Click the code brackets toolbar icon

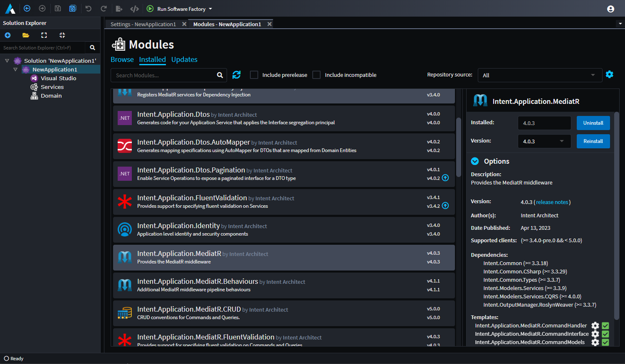(134, 9)
